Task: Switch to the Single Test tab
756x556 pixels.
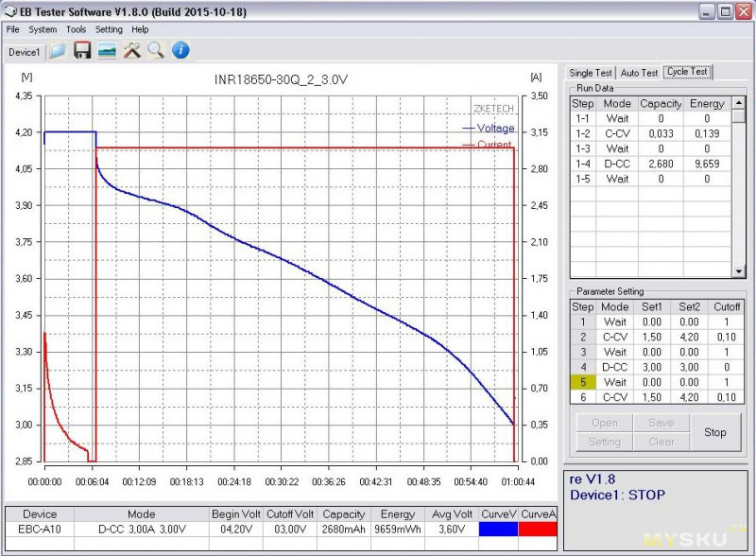Action: click(591, 73)
